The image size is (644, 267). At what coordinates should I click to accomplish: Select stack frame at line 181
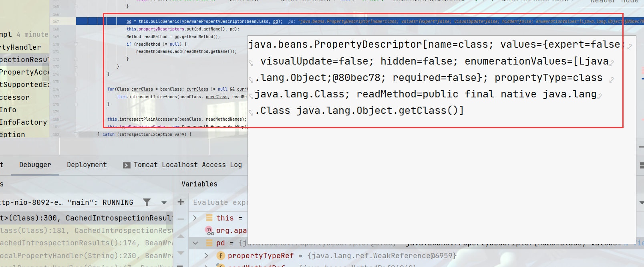(86, 231)
